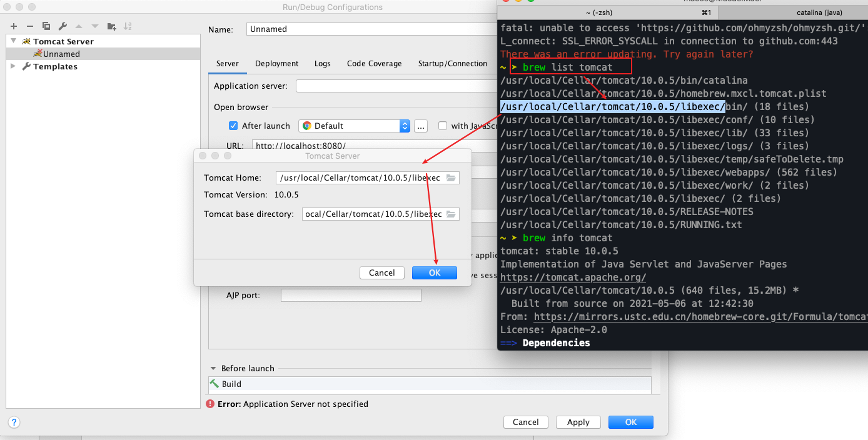Click the RELEASE-NOTES path in terminal
This screenshot has height=440, width=868.
627,211
